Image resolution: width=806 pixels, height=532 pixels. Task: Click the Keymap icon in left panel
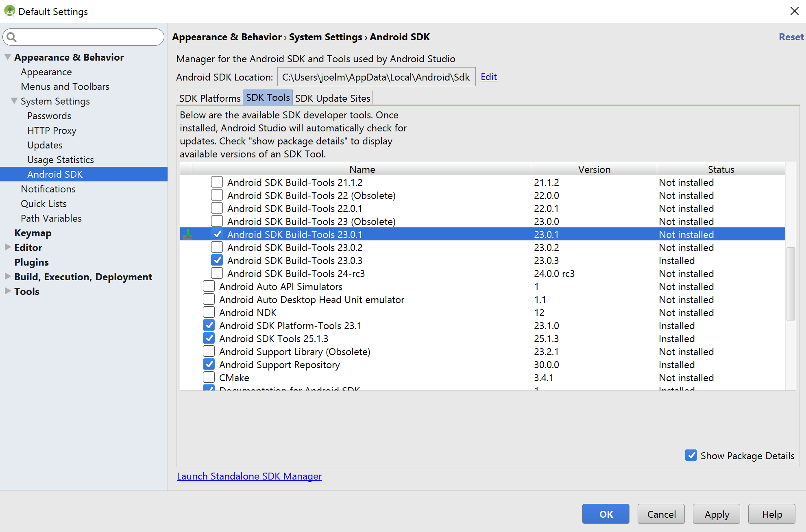coord(33,233)
